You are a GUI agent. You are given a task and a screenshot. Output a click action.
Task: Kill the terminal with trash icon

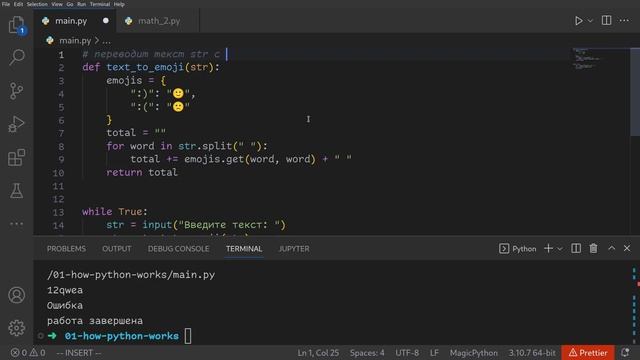click(x=593, y=248)
